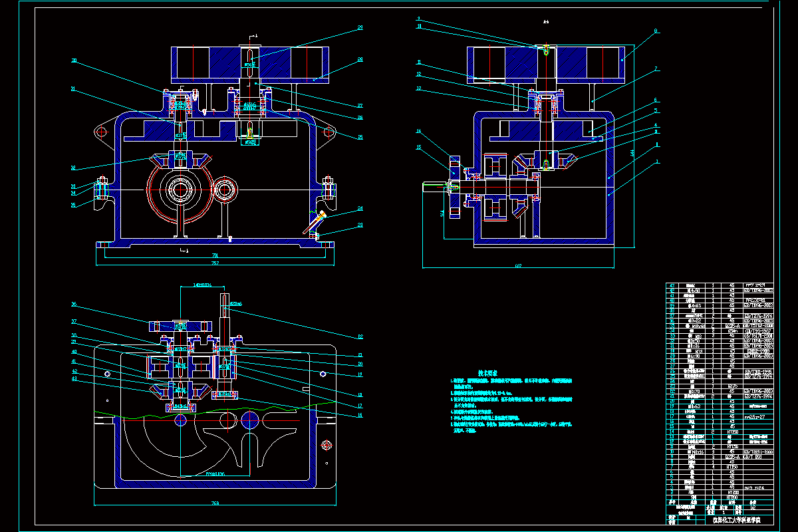Click balloon number 24 near the oil plug
This screenshot has height=532, width=798.
[x=360, y=208]
